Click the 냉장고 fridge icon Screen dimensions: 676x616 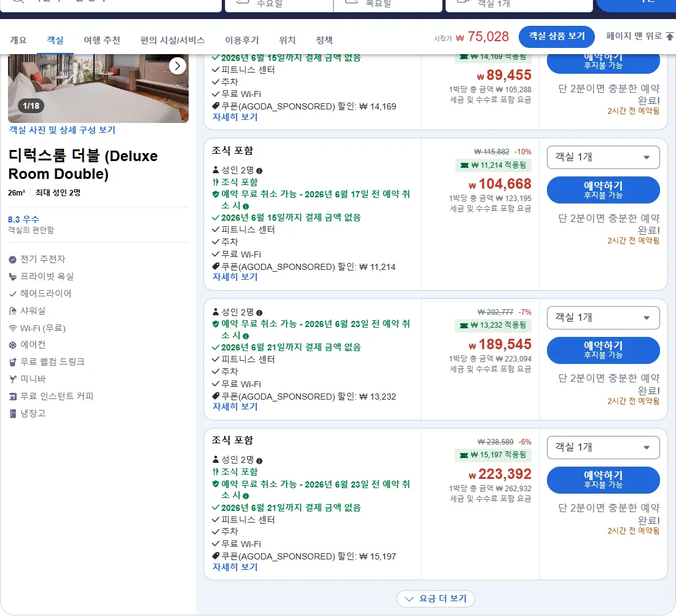[12, 414]
